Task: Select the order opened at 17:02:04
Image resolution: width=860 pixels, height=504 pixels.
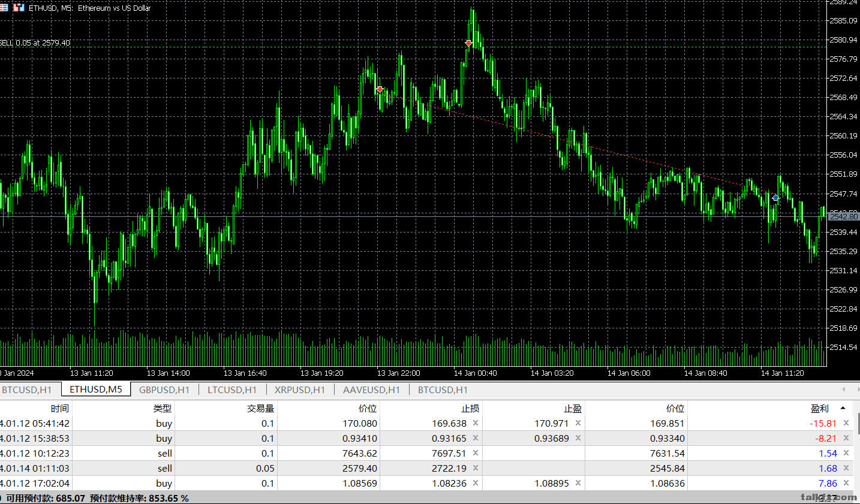Action: click(427, 483)
